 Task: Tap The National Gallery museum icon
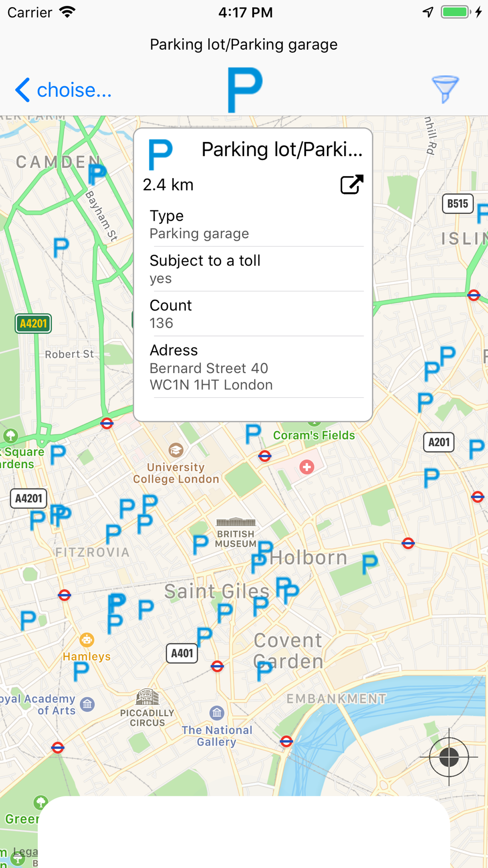click(x=217, y=713)
